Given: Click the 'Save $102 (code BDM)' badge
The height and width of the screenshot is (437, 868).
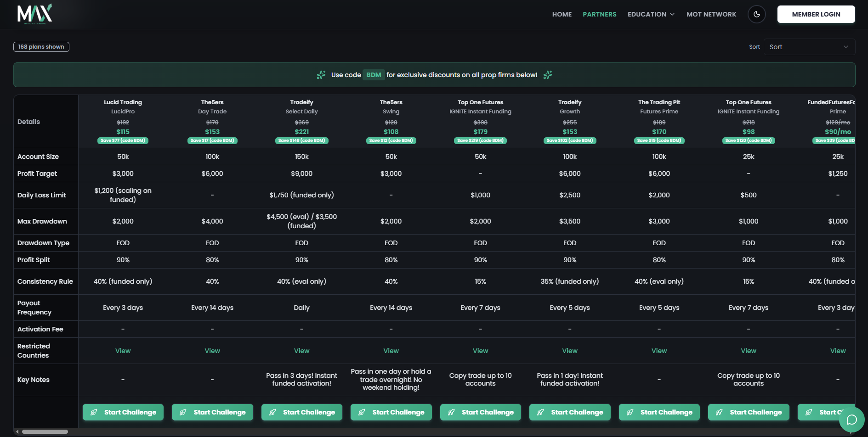Looking at the screenshot, I should pos(570,140).
